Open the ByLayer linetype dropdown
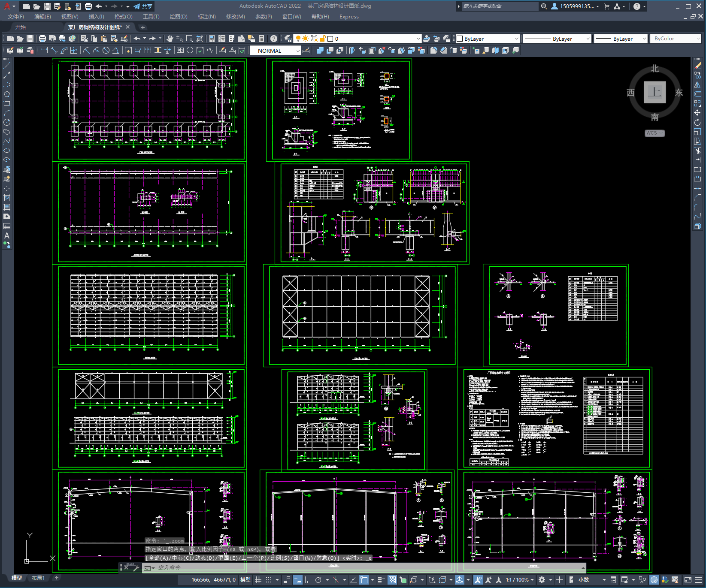The height and width of the screenshot is (588, 706). [558, 39]
